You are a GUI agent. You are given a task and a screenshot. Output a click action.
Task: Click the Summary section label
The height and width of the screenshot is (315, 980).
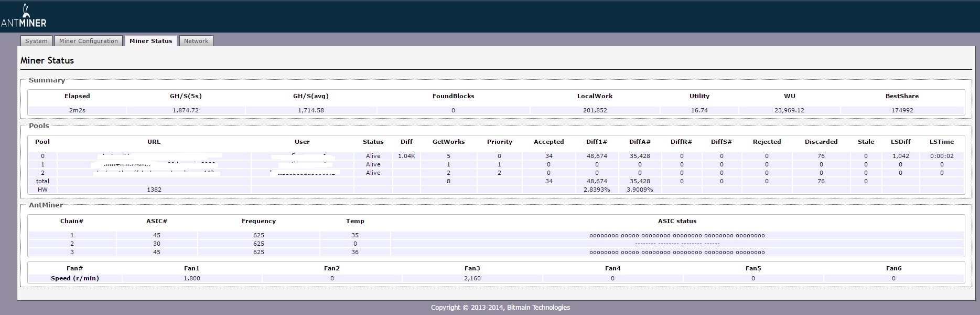coord(47,80)
